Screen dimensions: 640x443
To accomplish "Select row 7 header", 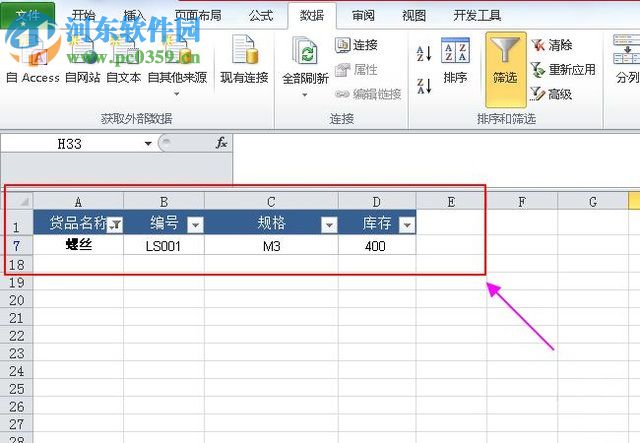I will tap(16, 246).
